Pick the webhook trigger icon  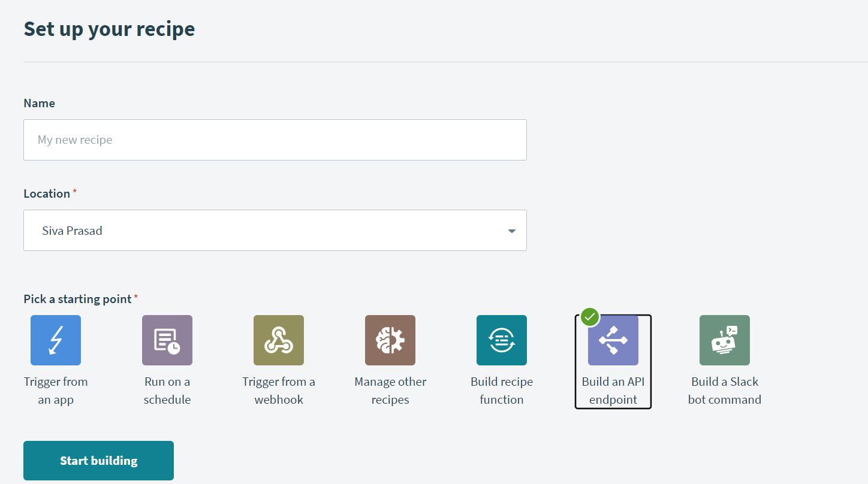279,340
